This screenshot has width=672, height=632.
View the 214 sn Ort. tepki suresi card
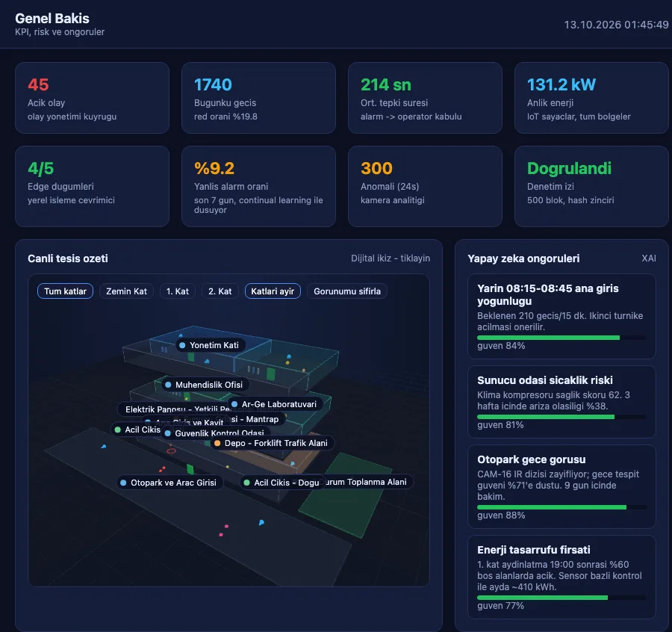425,98
